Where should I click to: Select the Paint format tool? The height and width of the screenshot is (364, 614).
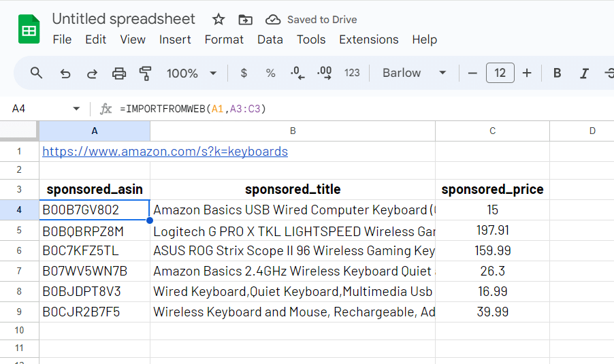pyautogui.click(x=145, y=73)
